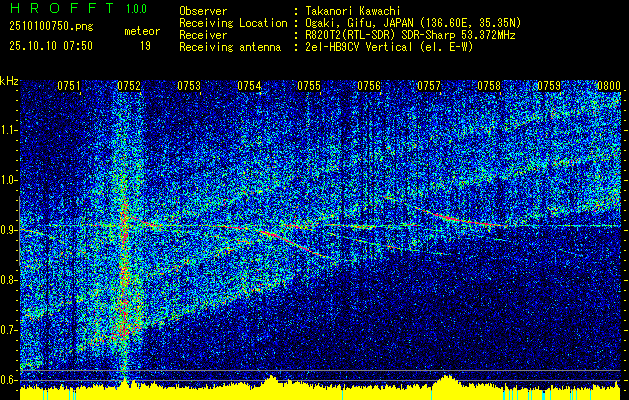Image resolution: width=629 pixels, height=400 pixels.
Task: Click the 0751 time marker
Action: pos(69,85)
